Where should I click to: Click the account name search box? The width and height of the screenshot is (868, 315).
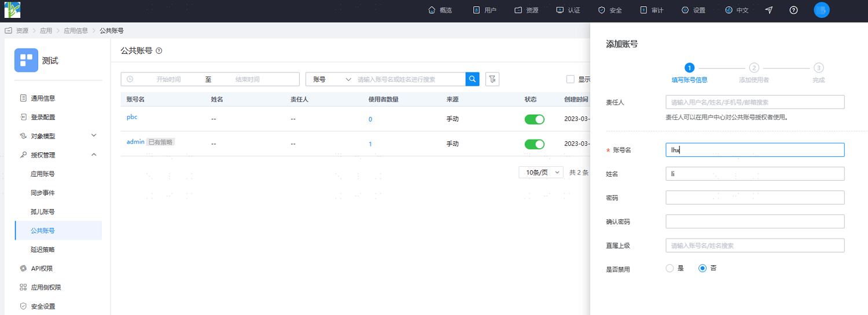410,79
